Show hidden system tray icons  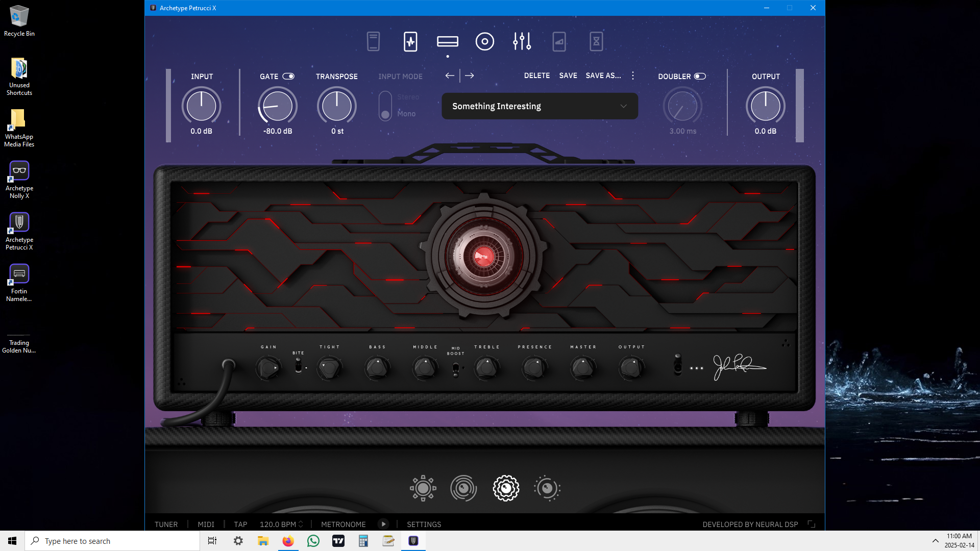(x=935, y=541)
